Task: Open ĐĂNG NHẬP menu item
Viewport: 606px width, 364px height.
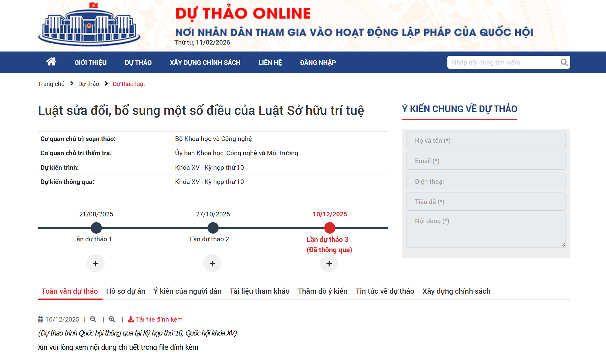Action: click(318, 63)
